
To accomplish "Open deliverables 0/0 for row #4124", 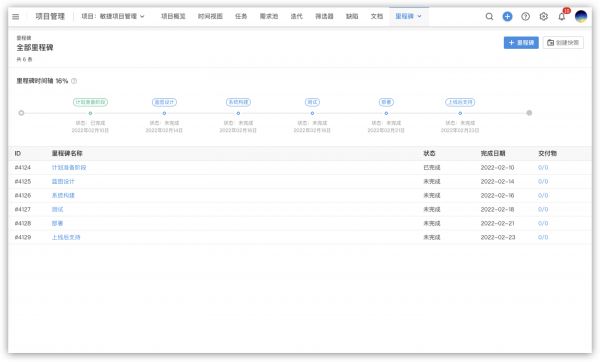I will pyautogui.click(x=543, y=168).
